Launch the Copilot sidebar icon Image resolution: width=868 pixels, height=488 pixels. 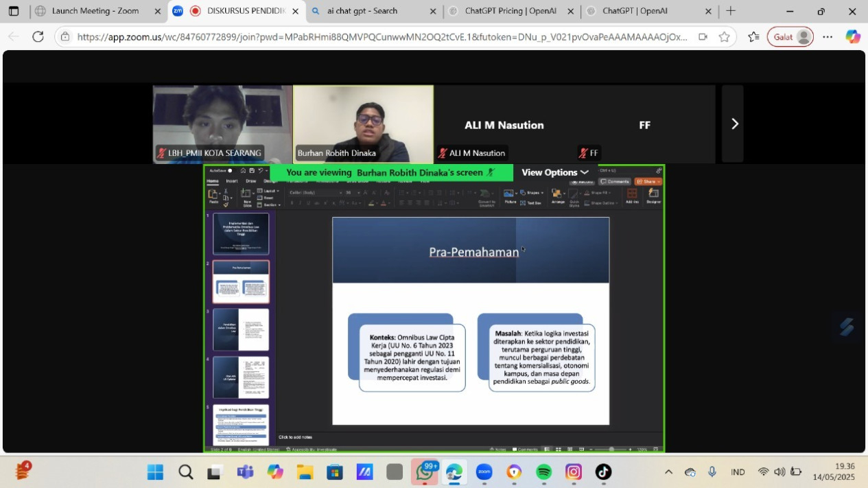pyautogui.click(x=853, y=37)
